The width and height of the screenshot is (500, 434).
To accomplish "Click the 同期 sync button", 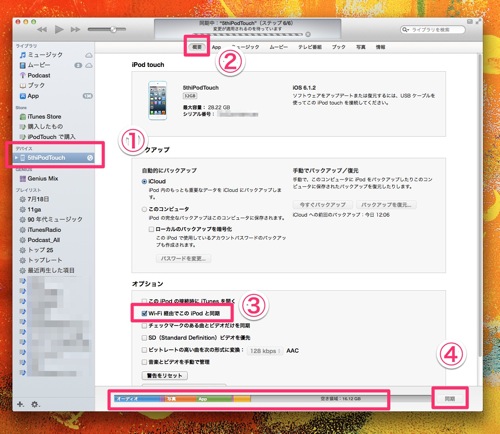I will 450,399.
